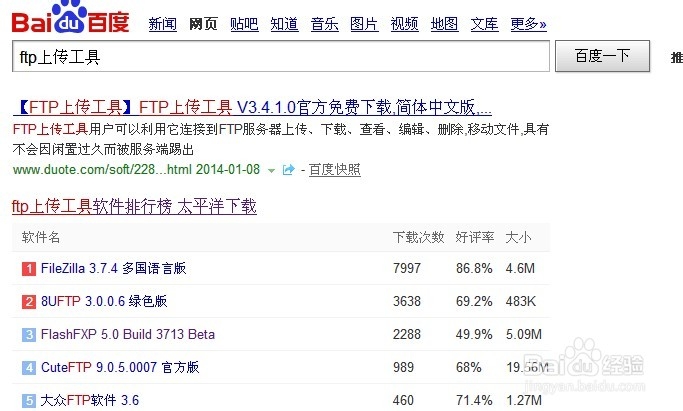Click the 下载次数 column header

click(x=418, y=237)
